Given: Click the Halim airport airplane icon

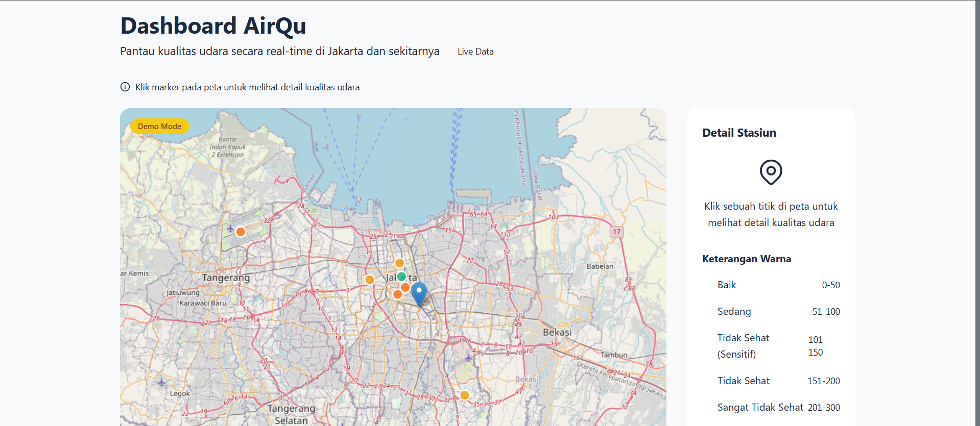Looking at the screenshot, I should [468, 358].
